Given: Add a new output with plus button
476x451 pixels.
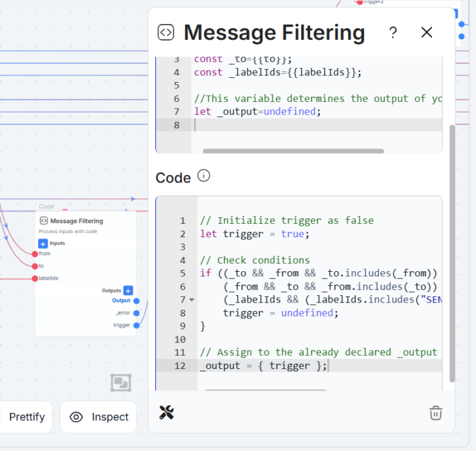Looking at the screenshot, I should [x=128, y=290].
